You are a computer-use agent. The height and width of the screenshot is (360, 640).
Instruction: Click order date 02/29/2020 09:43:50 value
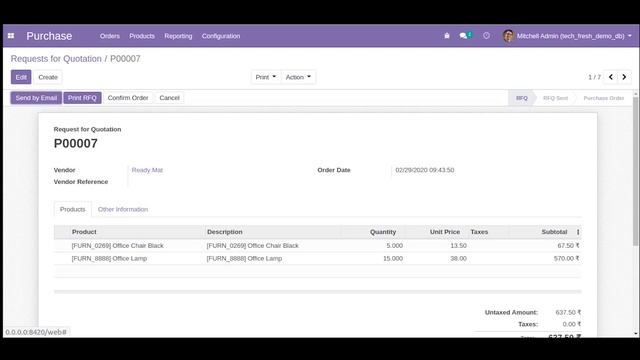tap(424, 170)
